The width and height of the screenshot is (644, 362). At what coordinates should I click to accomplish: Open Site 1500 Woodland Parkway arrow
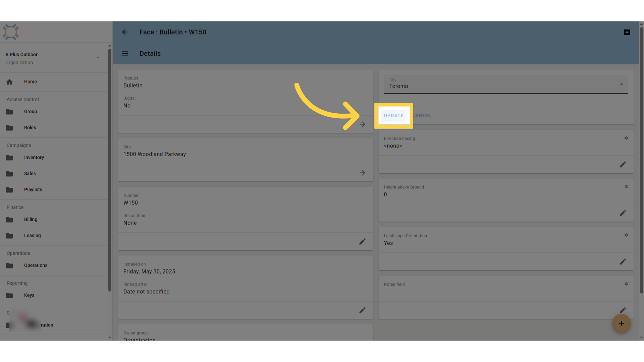click(362, 173)
